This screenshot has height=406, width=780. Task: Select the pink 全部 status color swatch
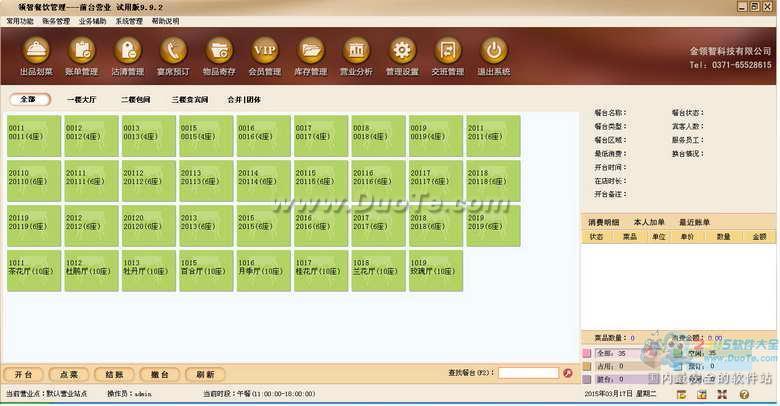586,354
